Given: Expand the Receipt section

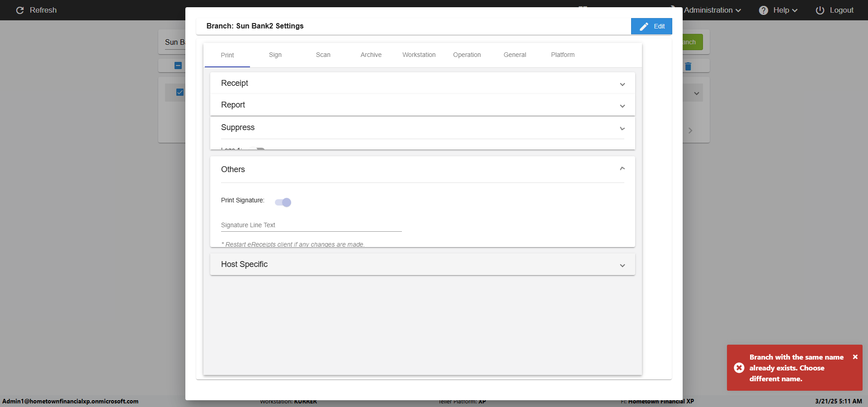Looking at the screenshot, I should (622, 84).
